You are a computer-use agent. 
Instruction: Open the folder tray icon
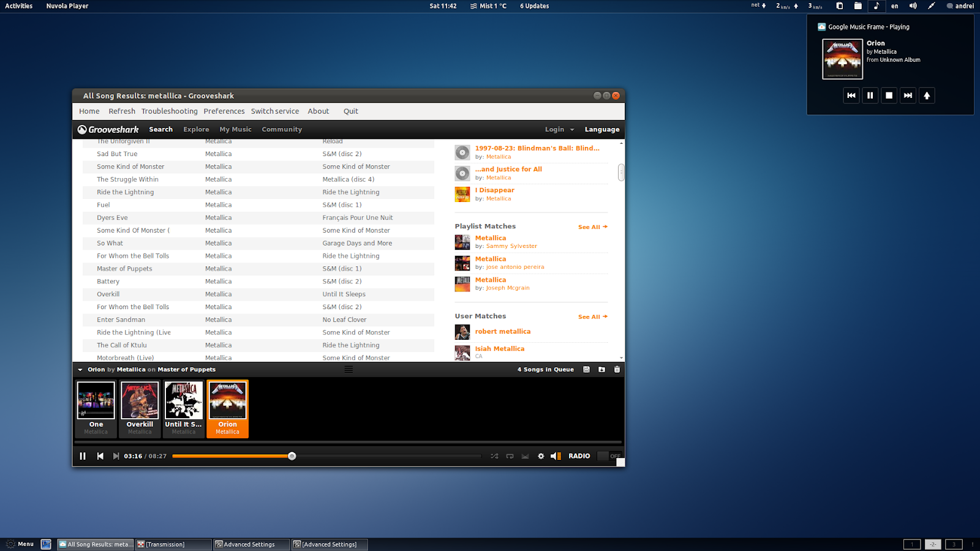(858, 6)
